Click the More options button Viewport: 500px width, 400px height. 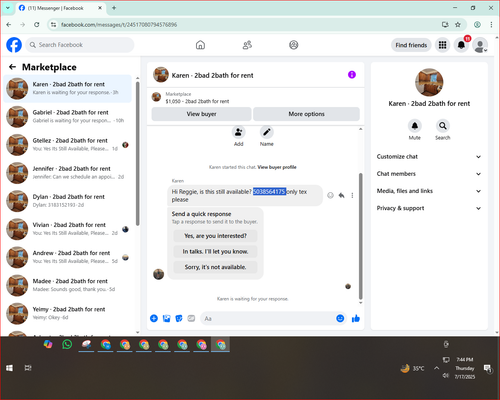[306, 114]
